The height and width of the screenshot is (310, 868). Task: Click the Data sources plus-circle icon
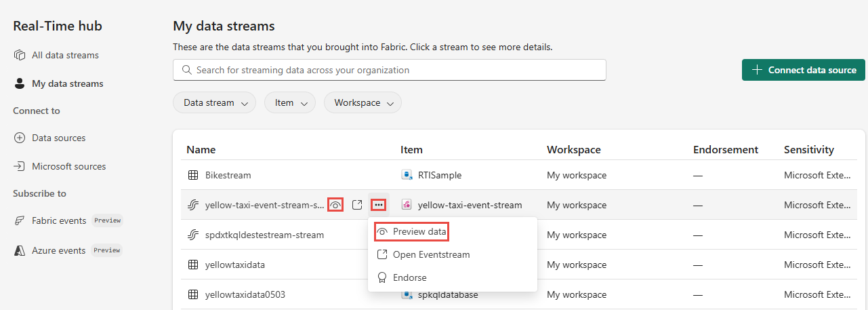(20, 138)
